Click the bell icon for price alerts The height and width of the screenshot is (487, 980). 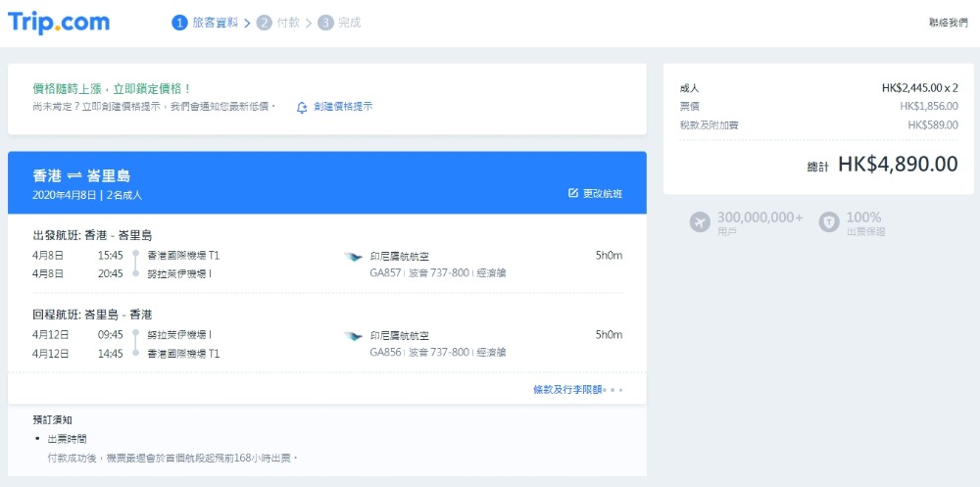pos(302,107)
